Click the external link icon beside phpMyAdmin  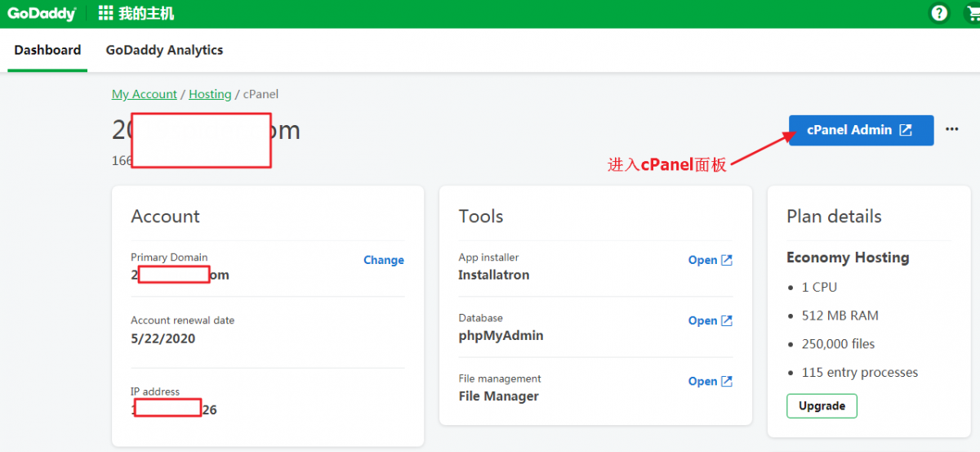click(x=727, y=320)
